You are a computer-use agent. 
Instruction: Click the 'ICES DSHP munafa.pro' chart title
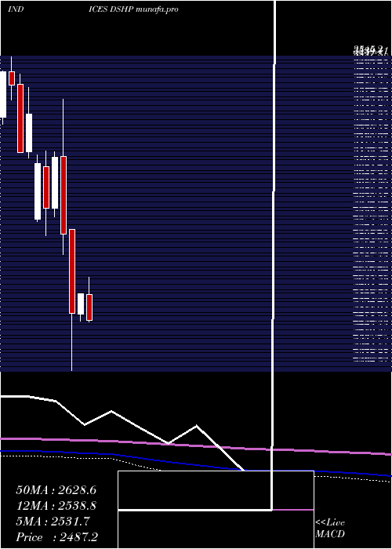pos(134,9)
